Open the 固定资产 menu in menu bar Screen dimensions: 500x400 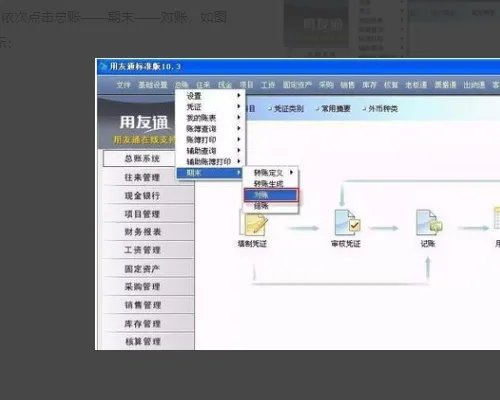[297, 85]
